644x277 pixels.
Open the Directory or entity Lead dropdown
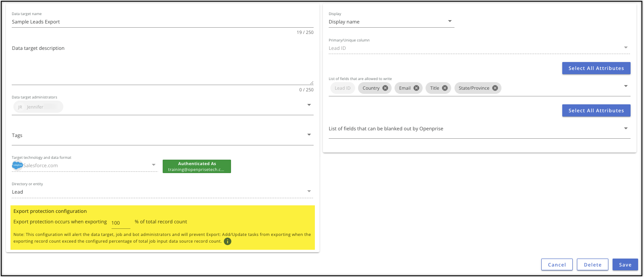coord(309,192)
